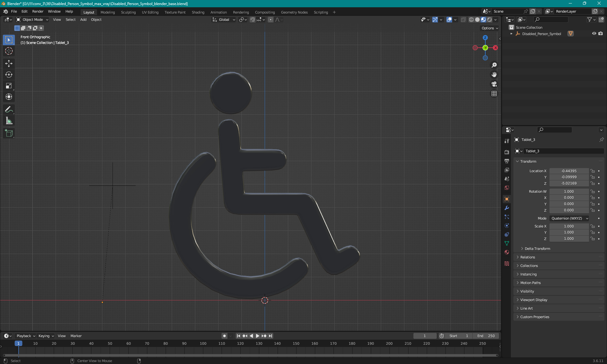Open the Render menu

pyautogui.click(x=38, y=11)
